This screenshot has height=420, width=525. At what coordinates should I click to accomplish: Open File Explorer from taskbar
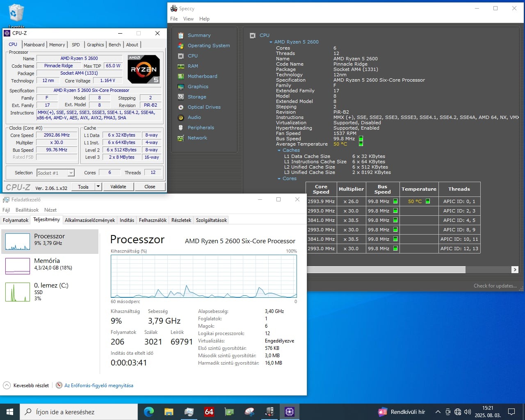point(169,412)
